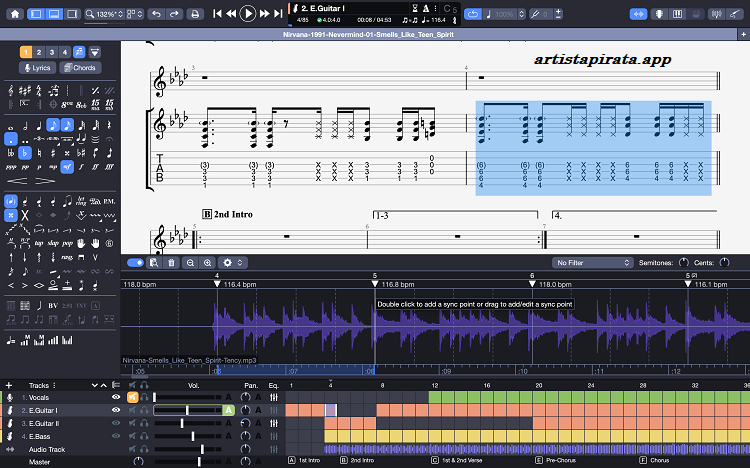750x468 pixels.
Task: Adjust relative speed 100% stepper
Action: (521, 14)
